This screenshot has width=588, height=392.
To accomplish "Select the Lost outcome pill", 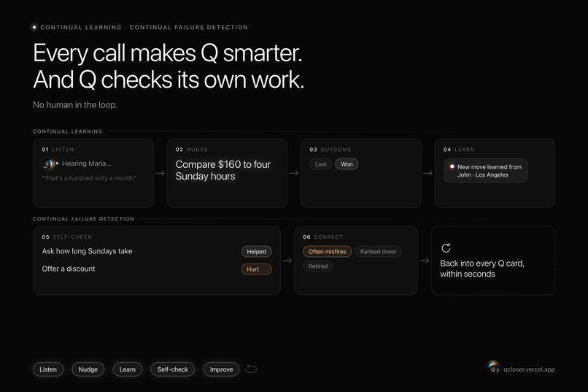I will [320, 164].
